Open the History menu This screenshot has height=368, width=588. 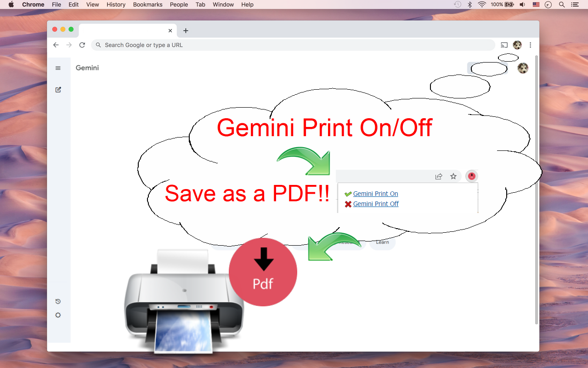click(x=116, y=5)
